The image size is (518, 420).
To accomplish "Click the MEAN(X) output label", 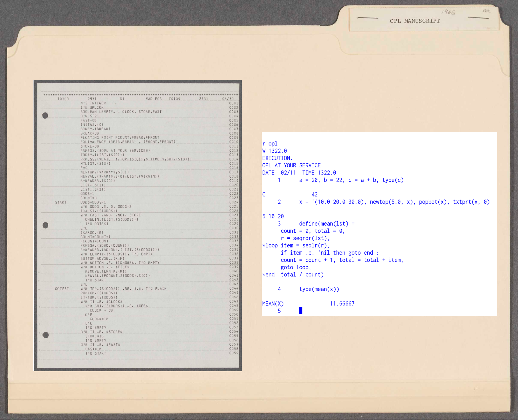I will (x=273, y=304).
